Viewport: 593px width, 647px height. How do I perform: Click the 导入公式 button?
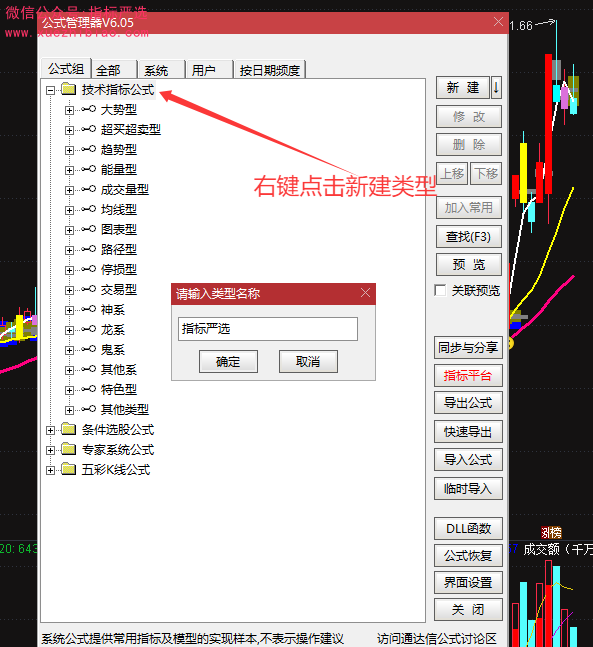tap(468, 460)
